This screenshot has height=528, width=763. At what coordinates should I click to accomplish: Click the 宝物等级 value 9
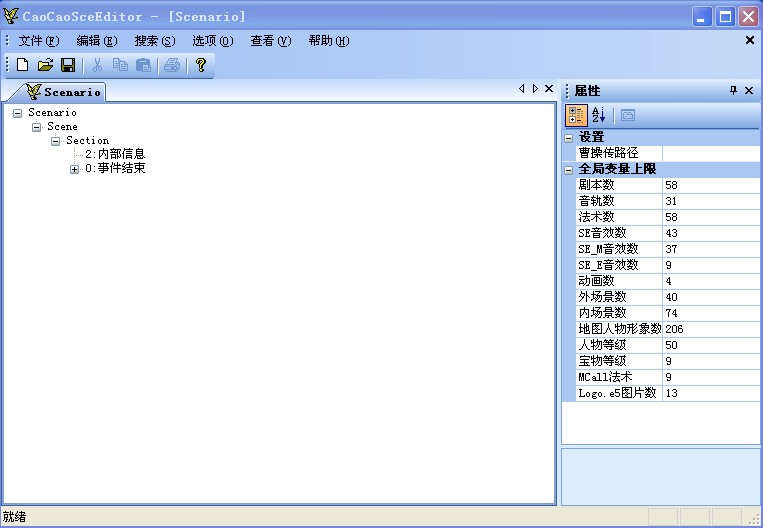[711, 361]
